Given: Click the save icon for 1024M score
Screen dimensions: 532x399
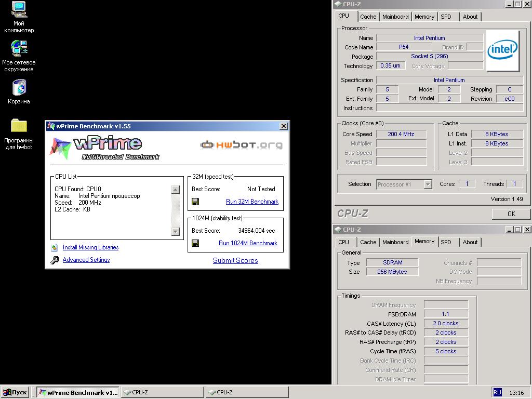Looking at the screenshot, I should [x=195, y=243].
